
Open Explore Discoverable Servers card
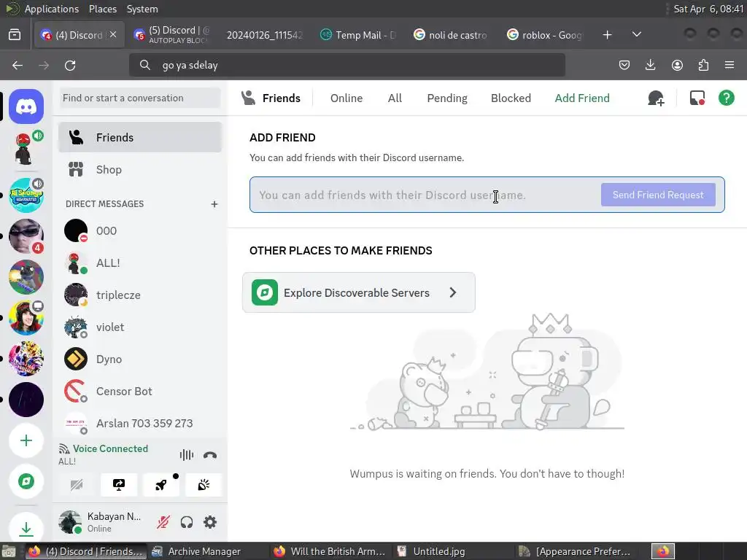click(x=359, y=292)
